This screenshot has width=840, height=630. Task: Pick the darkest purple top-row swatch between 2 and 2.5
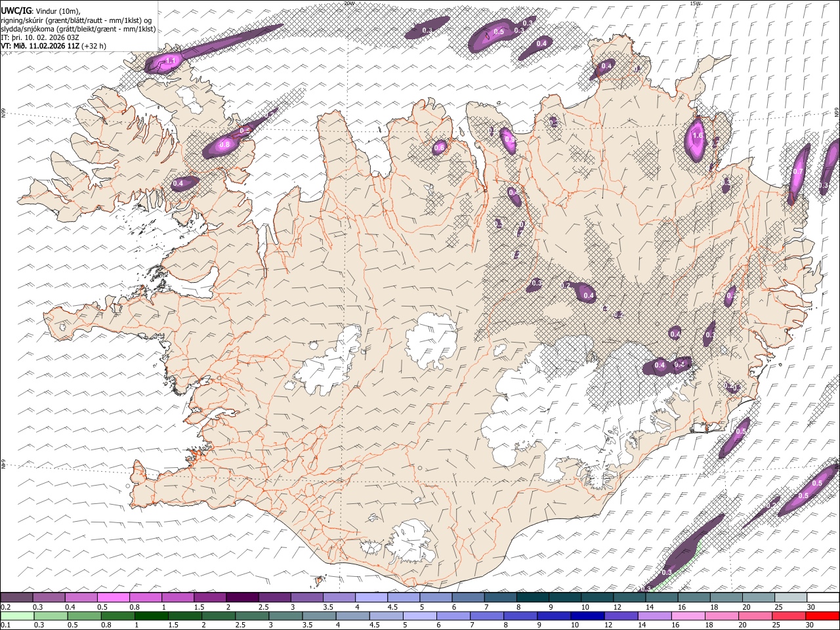point(242,597)
